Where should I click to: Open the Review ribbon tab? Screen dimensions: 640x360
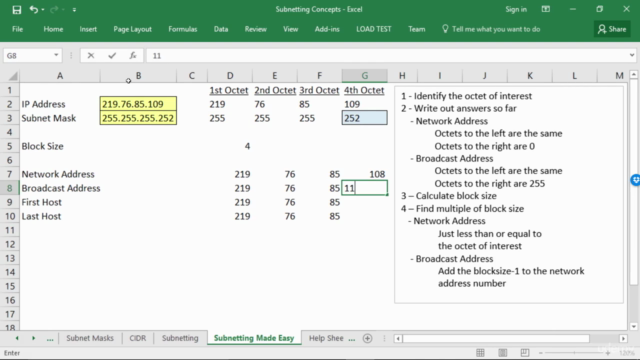pos(256,29)
